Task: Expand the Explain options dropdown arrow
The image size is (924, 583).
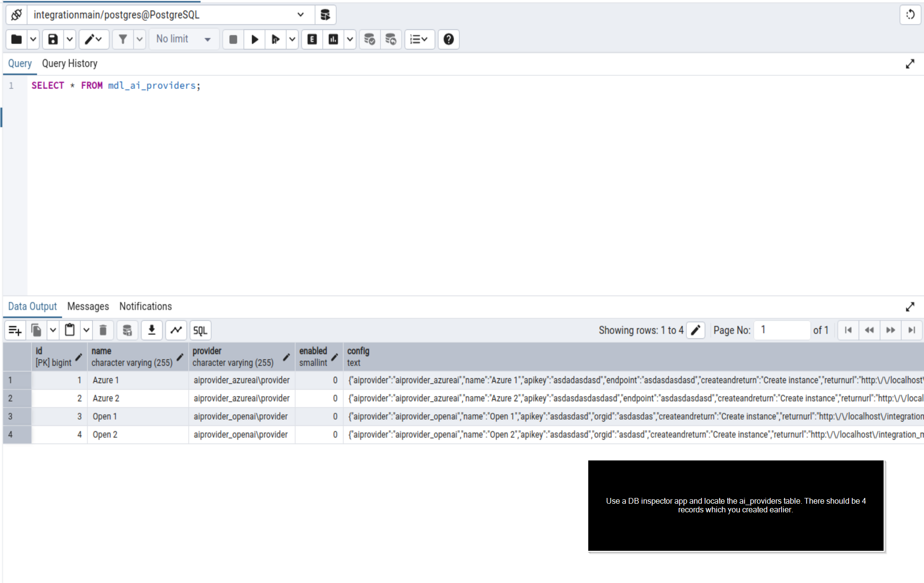Action: 350,39
